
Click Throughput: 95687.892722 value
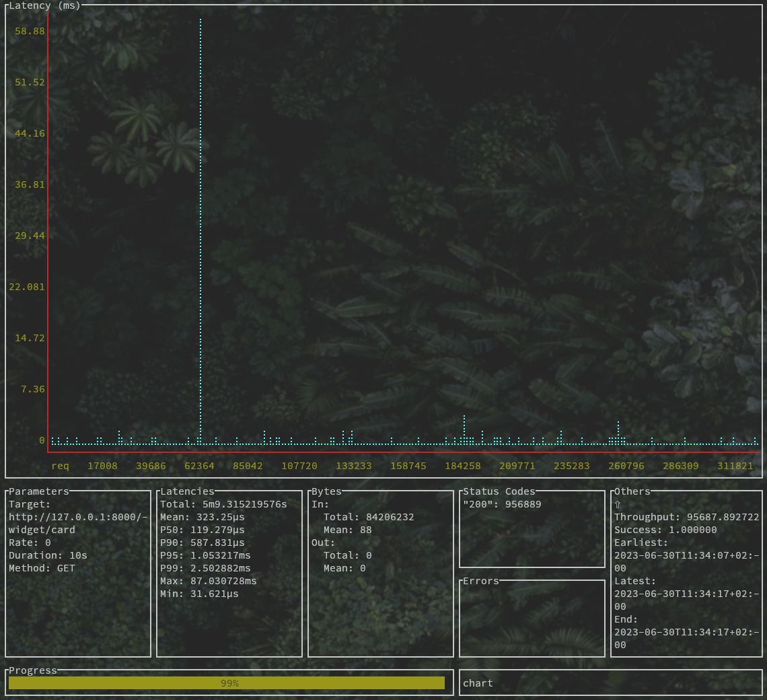(x=687, y=517)
